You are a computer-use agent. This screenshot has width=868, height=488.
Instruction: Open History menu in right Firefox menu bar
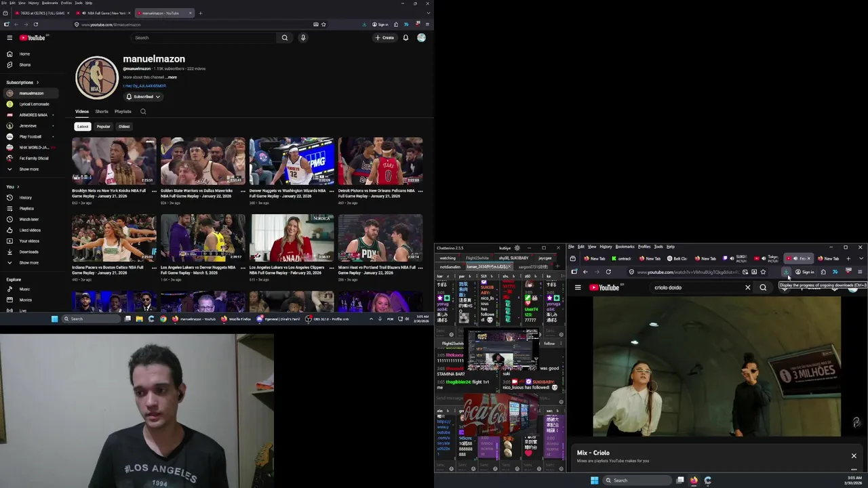tap(606, 247)
